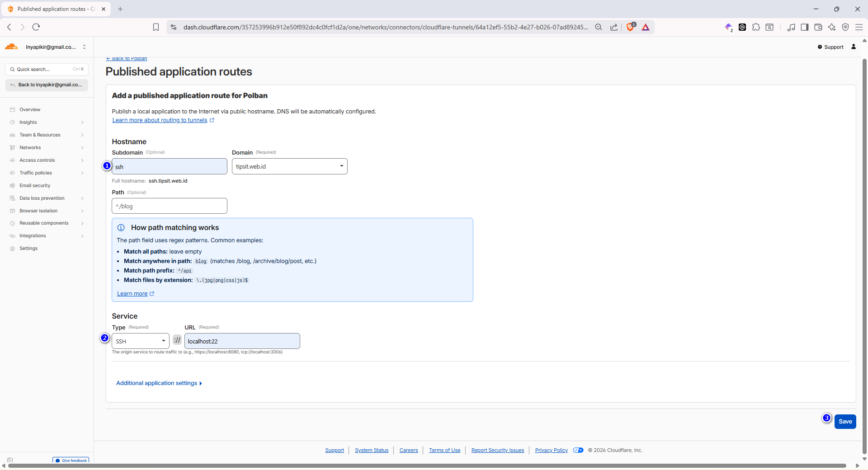Click the Support help button

pos(830,47)
